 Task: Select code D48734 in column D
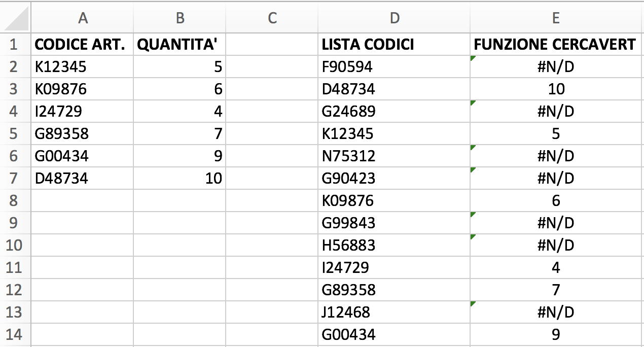click(395, 89)
